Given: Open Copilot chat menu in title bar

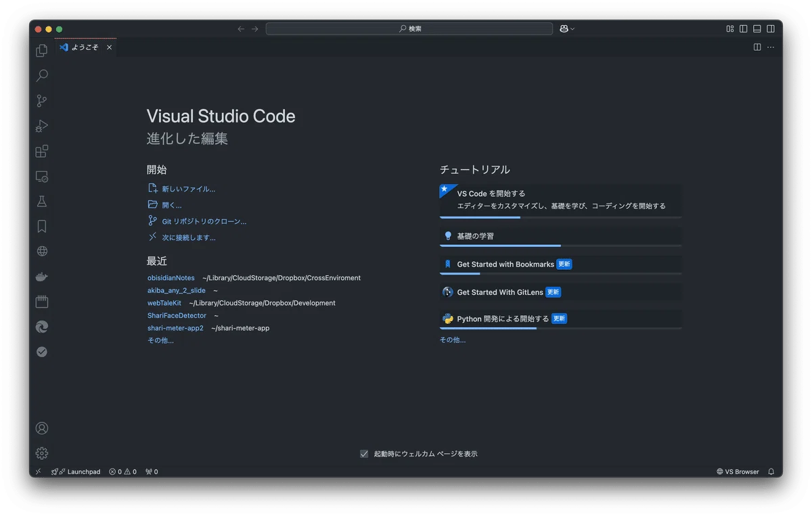Looking at the screenshot, I should coord(566,28).
